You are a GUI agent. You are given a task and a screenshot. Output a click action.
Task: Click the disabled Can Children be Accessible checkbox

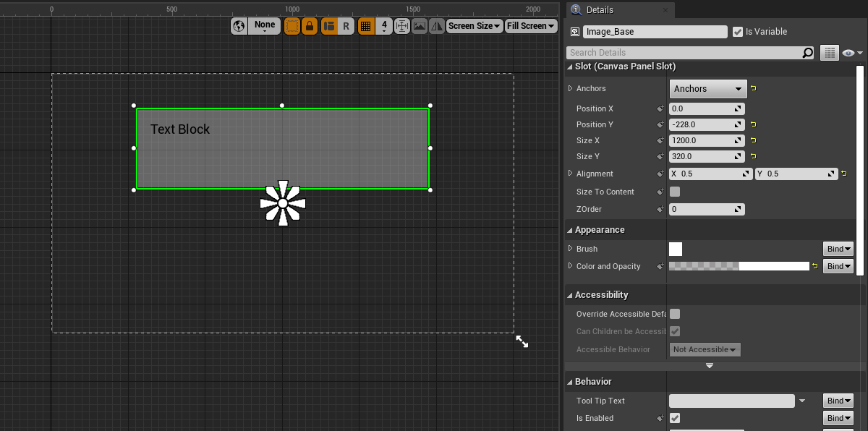tap(675, 331)
